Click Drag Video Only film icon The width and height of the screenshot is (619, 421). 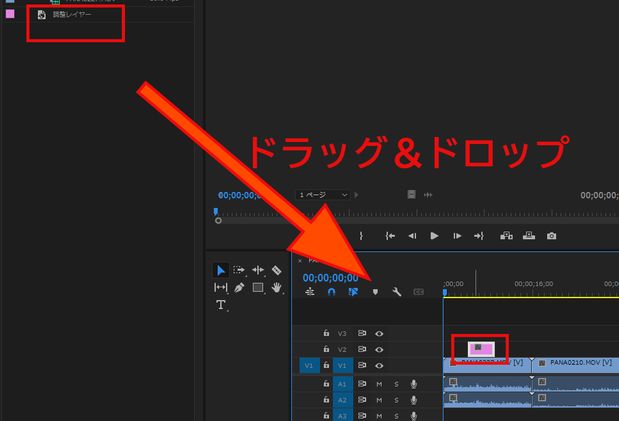pos(411,194)
